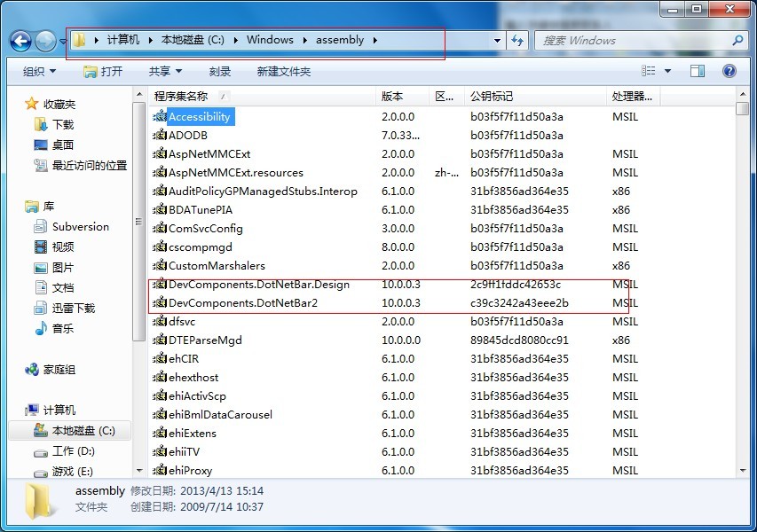This screenshot has width=757, height=532.
Task: Click the Back navigation arrow button
Action: (x=20, y=41)
